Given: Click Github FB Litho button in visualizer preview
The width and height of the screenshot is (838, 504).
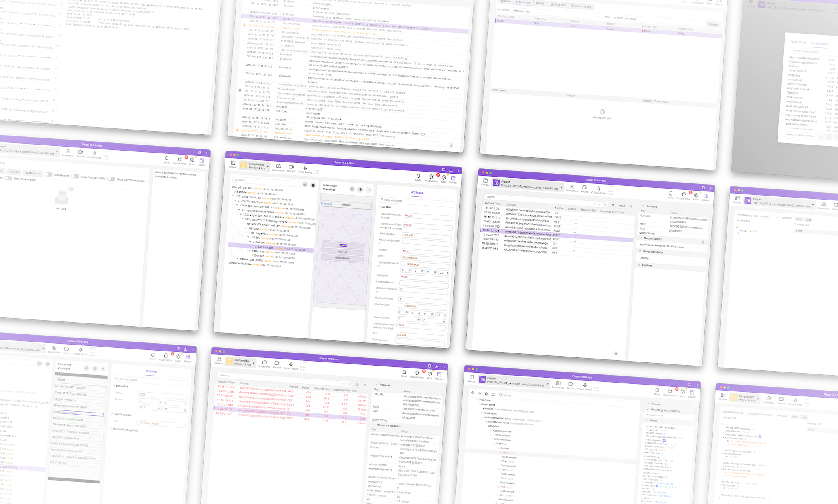Looking at the screenshot, I should pyautogui.click(x=342, y=258).
